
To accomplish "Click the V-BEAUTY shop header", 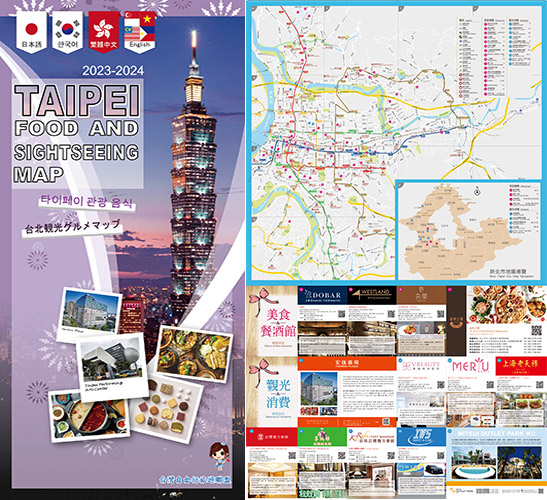I will (421, 366).
